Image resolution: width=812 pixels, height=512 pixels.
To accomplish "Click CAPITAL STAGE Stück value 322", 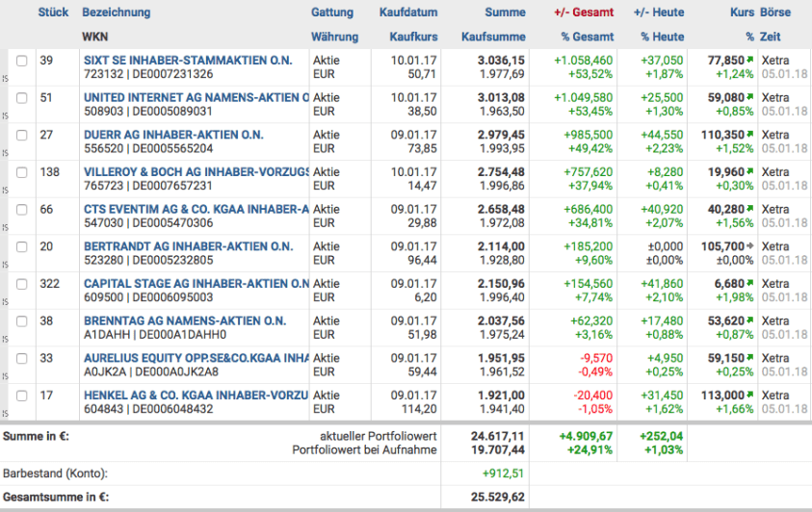I will coord(50,283).
